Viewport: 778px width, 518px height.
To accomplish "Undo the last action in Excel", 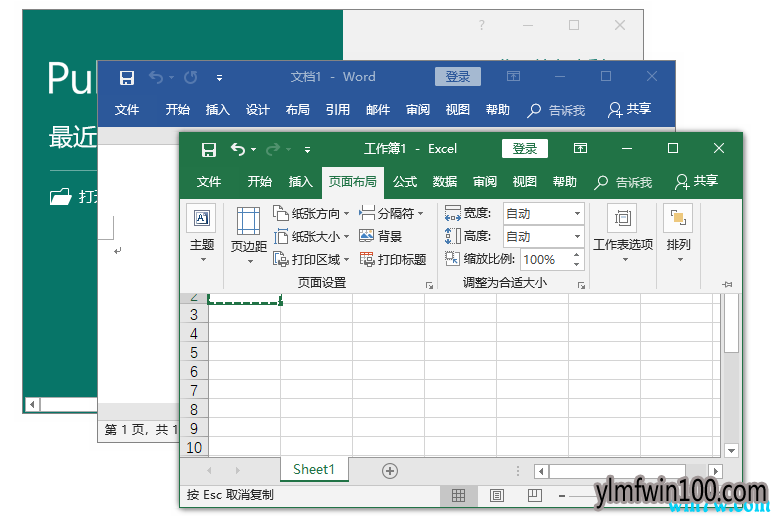I will pos(238,149).
